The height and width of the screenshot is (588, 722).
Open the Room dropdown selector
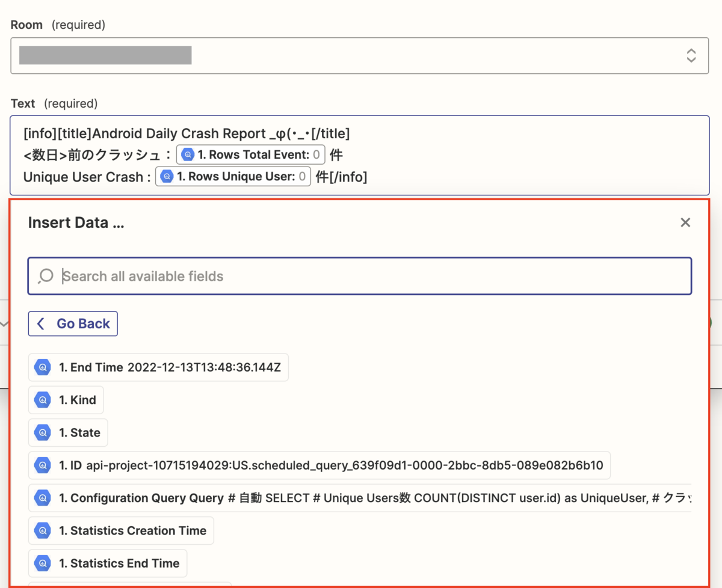click(x=360, y=56)
